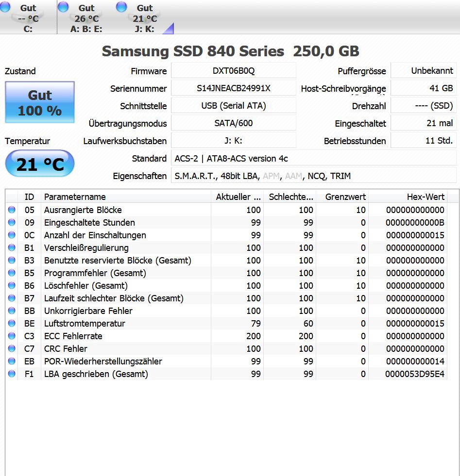Click status orb for POR-Wiederherstellungszähler row

click(x=12, y=361)
